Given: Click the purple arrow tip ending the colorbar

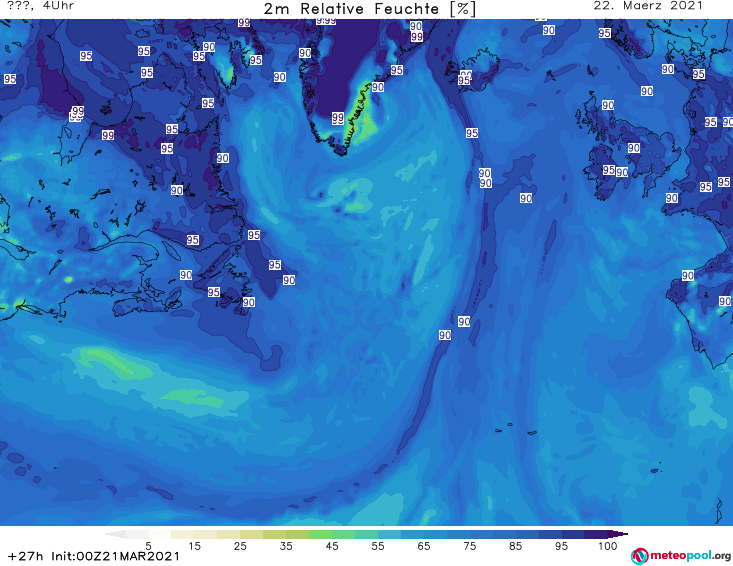Looking at the screenshot, I should [620, 534].
